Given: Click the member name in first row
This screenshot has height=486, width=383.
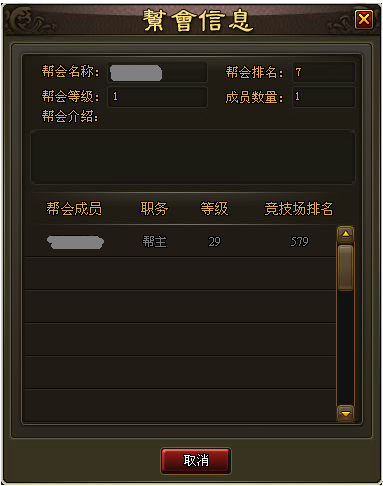Looking at the screenshot, I should [75, 242].
